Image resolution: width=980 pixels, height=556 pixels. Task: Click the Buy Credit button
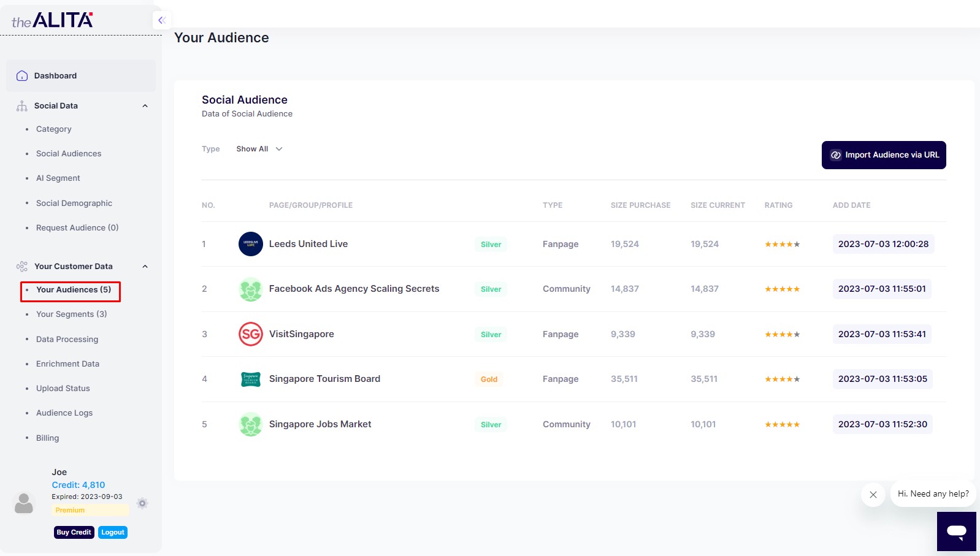pyautogui.click(x=74, y=533)
